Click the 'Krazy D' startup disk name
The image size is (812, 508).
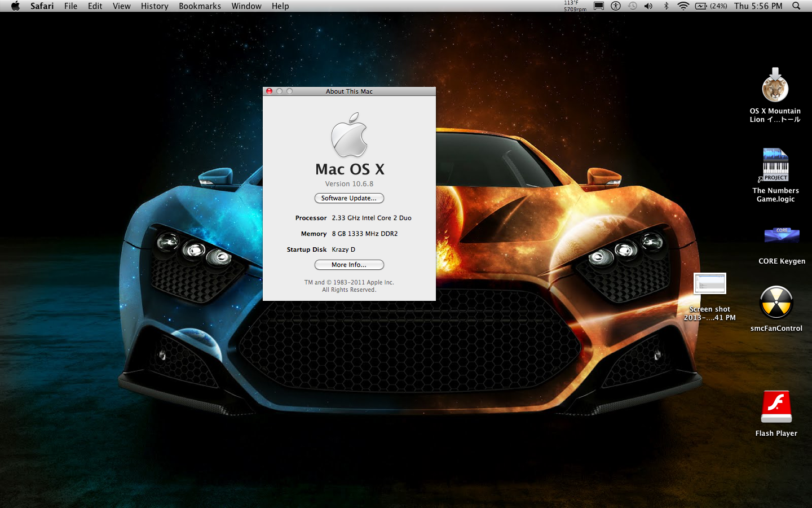(343, 249)
